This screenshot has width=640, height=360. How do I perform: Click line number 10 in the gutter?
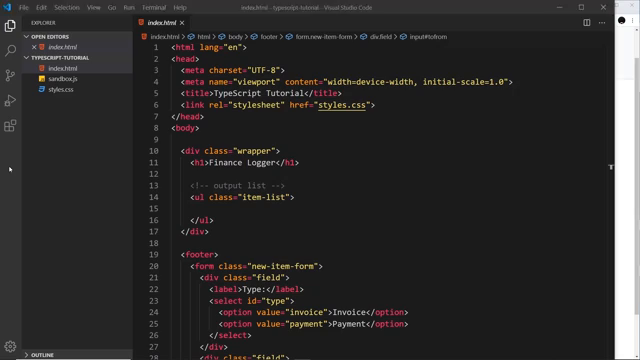[x=153, y=151]
